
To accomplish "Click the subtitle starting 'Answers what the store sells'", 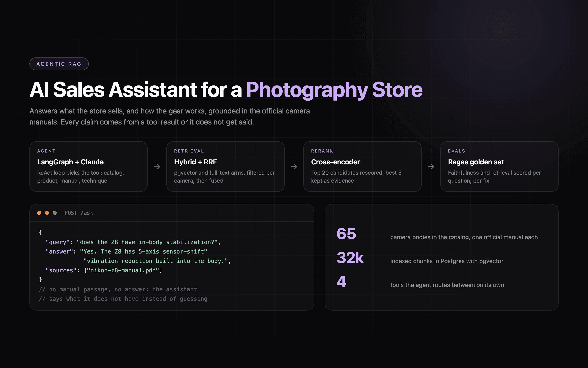I will point(170,116).
